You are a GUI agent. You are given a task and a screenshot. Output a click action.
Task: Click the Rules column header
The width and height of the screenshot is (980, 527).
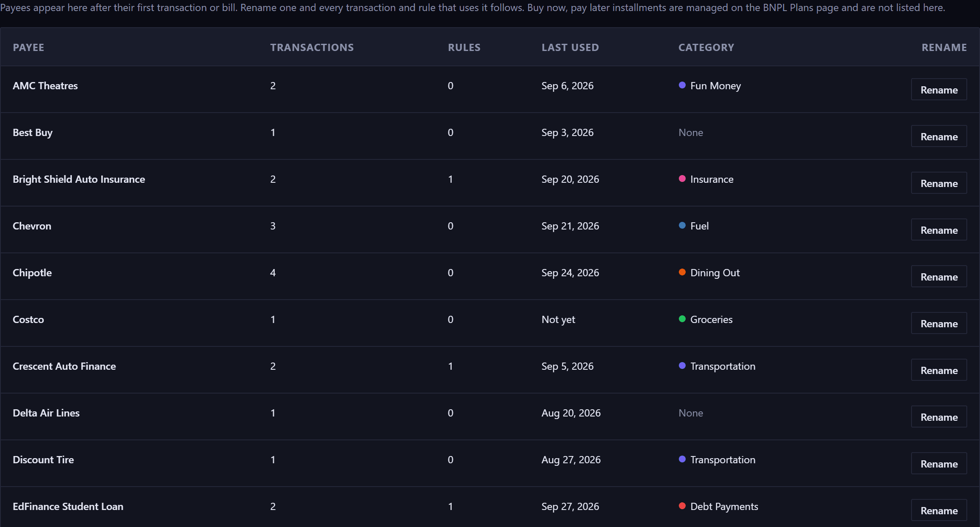(x=464, y=48)
